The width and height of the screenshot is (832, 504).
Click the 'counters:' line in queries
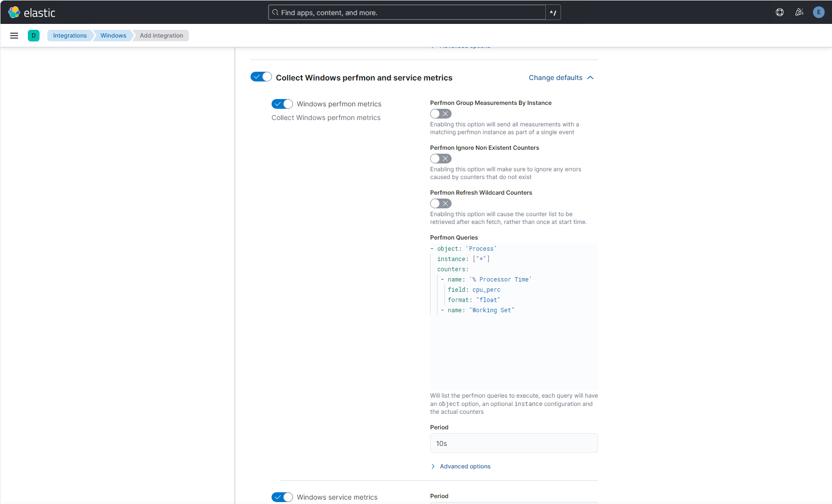coord(453,269)
